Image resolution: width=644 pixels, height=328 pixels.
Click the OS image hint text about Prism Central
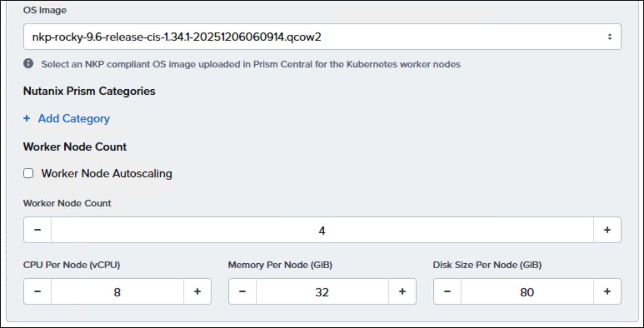coord(251,64)
